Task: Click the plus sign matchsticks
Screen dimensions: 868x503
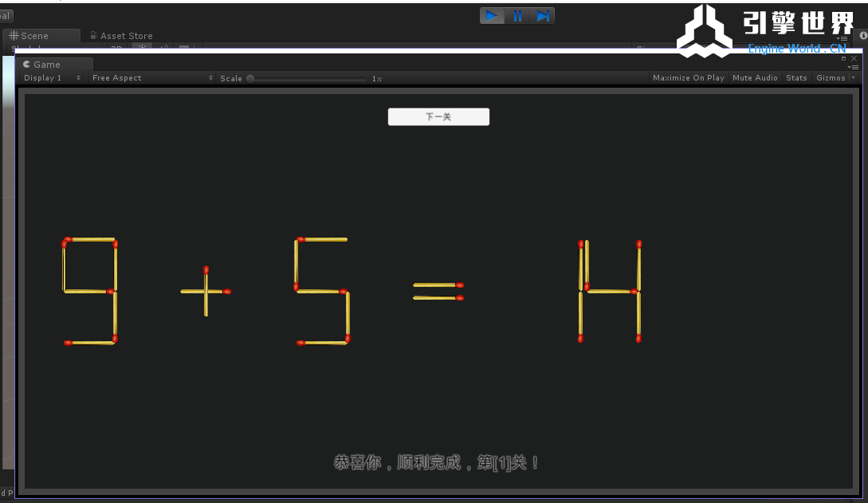Action: point(206,292)
